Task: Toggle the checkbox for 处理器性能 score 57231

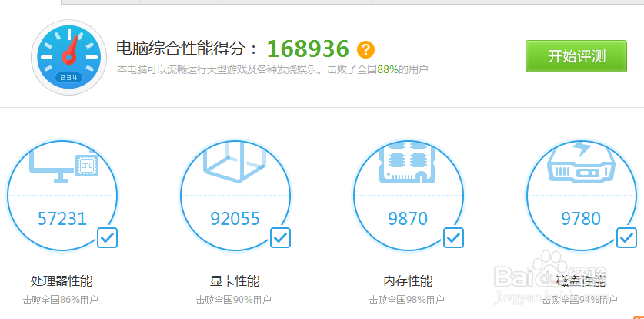Action: (x=108, y=237)
